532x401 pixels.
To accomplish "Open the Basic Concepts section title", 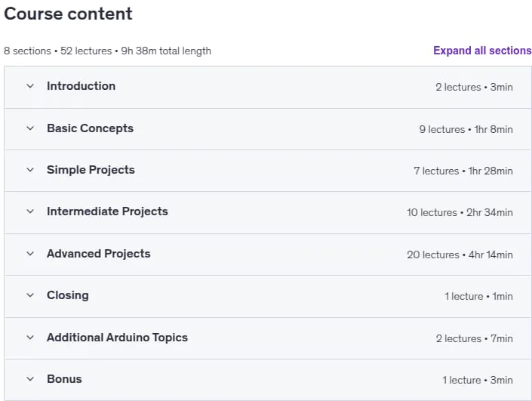I will pyautogui.click(x=91, y=128).
